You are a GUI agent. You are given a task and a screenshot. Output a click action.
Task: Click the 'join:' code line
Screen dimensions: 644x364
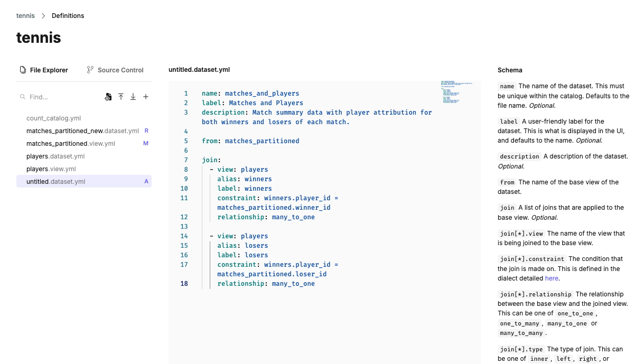point(211,160)
